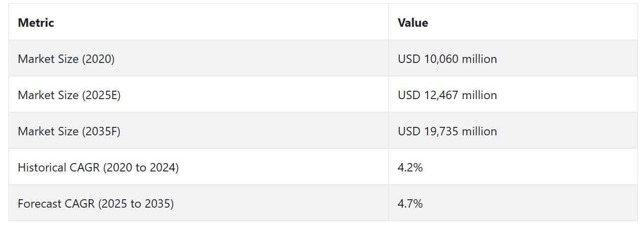Click the Metric column header
This screenshot has height=225, width=644.
point(199,22)
